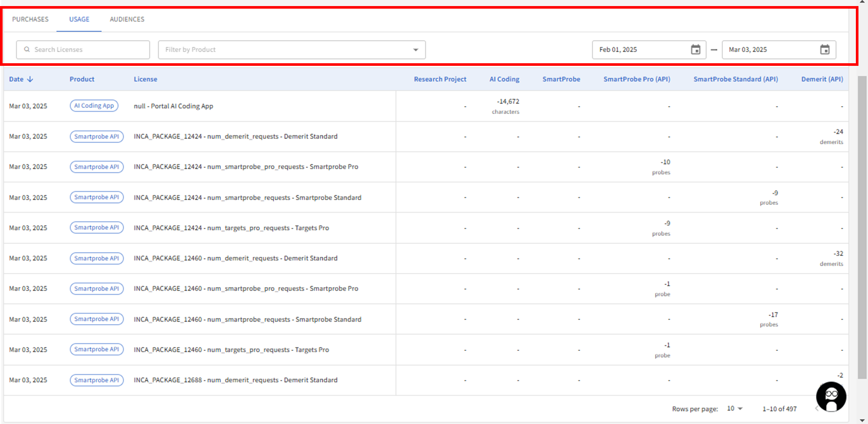Click the -24 demerits value
Viewport: 868px width, 424px height.
click(832, 136)
